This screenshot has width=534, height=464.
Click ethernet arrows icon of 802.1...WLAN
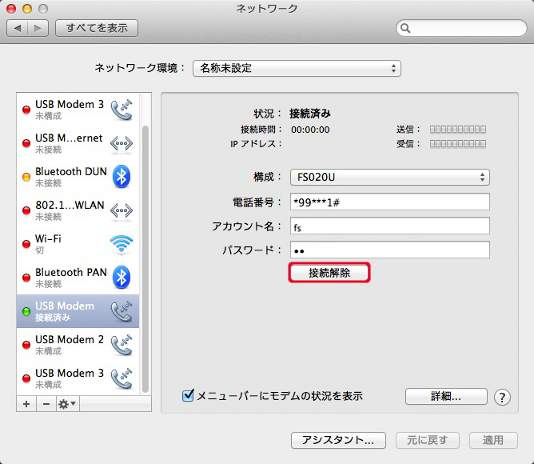click(x=122, y=211)
